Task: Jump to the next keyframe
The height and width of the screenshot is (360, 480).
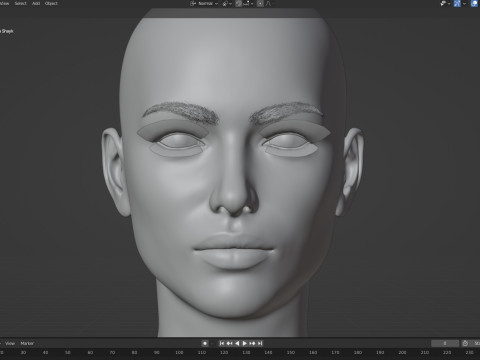Action: coord(252,343)
